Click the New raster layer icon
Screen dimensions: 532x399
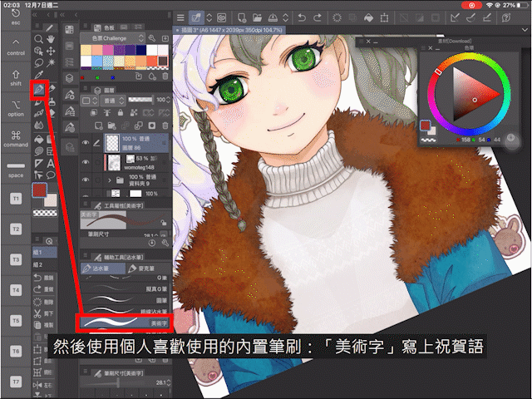point(98,126)
